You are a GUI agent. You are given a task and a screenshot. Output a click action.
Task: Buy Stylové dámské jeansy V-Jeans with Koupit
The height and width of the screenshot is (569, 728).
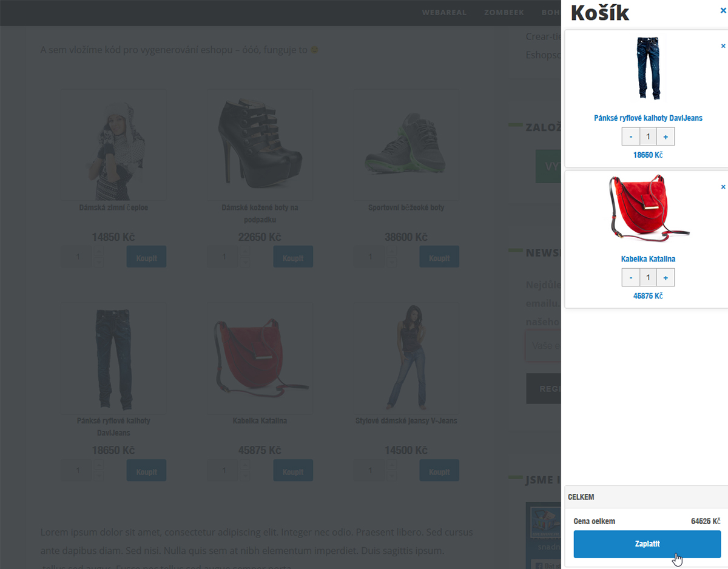(x=439, y=471)
